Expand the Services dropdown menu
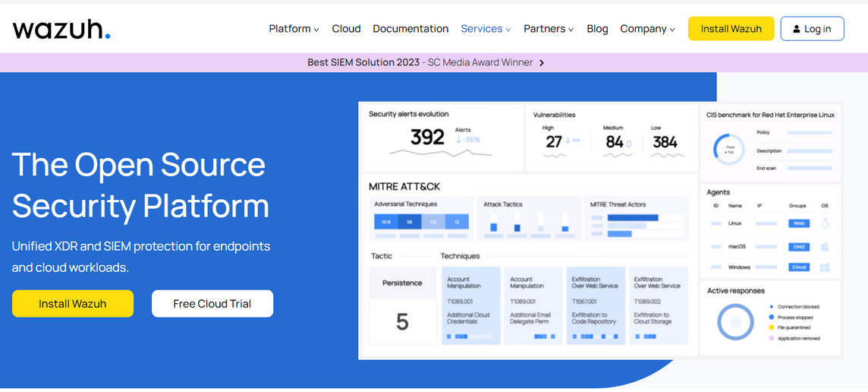868x392 pixels. click(x=486, y=29)
